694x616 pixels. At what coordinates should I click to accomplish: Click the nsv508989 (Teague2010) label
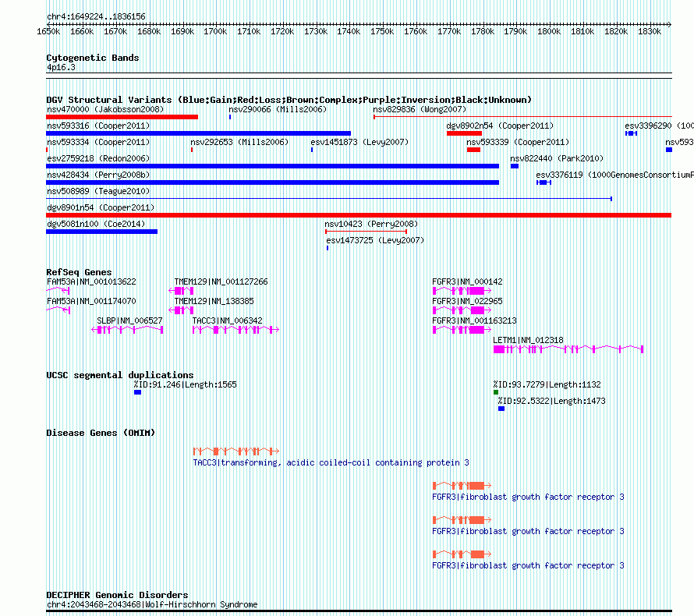pyautogui.click(x=98, y=191)
